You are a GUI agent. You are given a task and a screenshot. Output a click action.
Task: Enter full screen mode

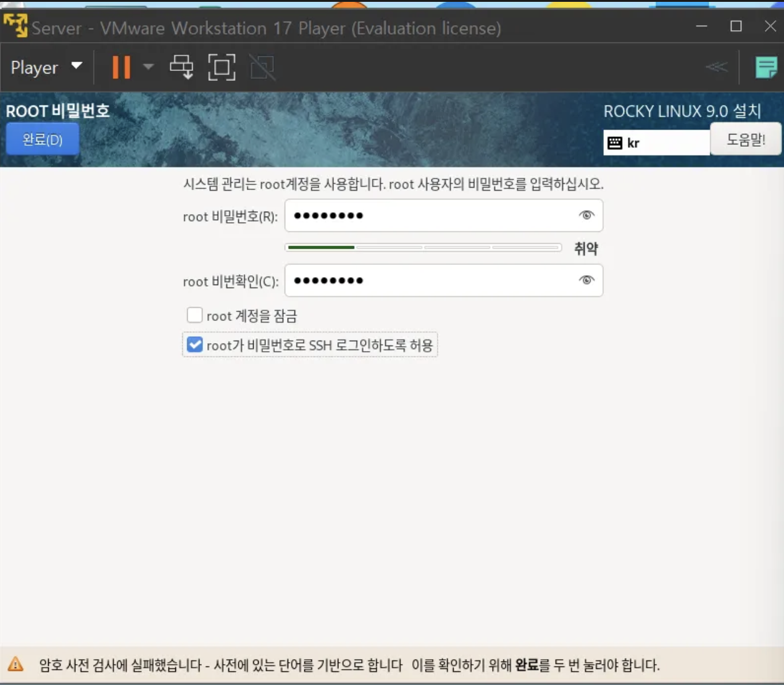coord(222,67)
